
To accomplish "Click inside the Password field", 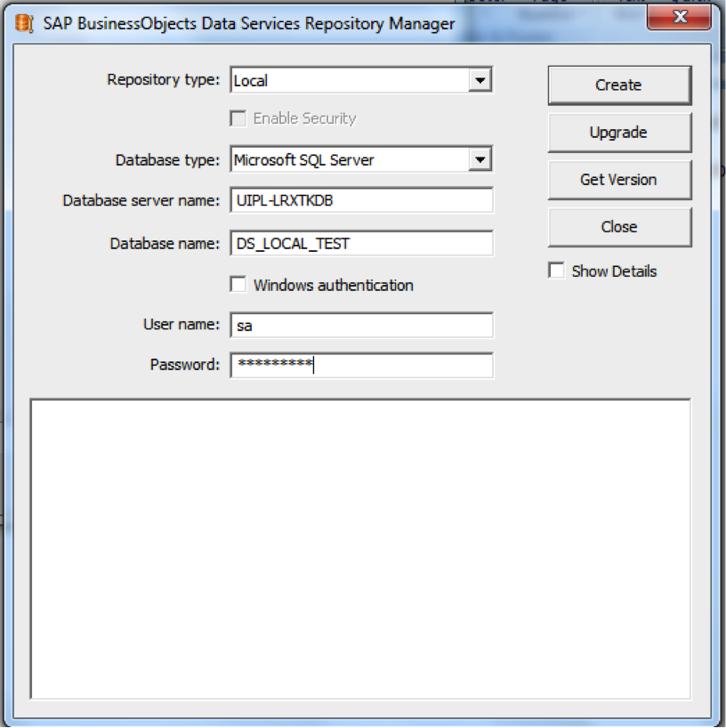I will click(x=361, y=365).
